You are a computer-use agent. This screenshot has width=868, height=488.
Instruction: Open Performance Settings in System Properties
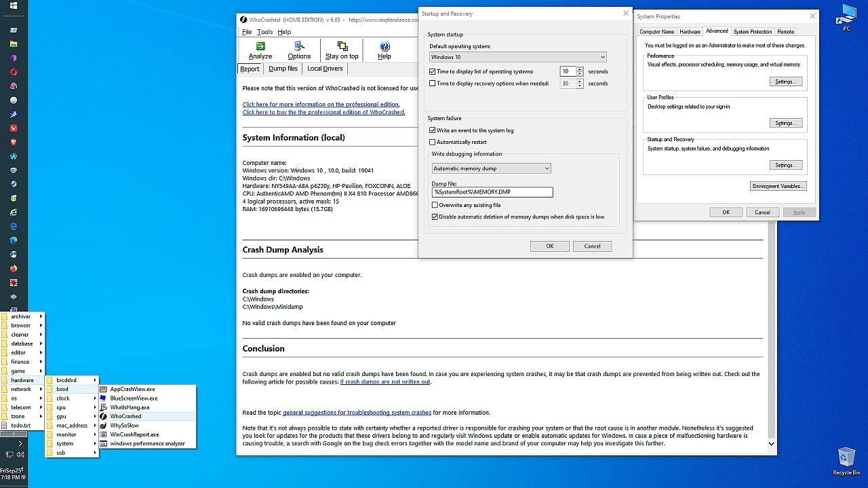[x=785, y=81]
